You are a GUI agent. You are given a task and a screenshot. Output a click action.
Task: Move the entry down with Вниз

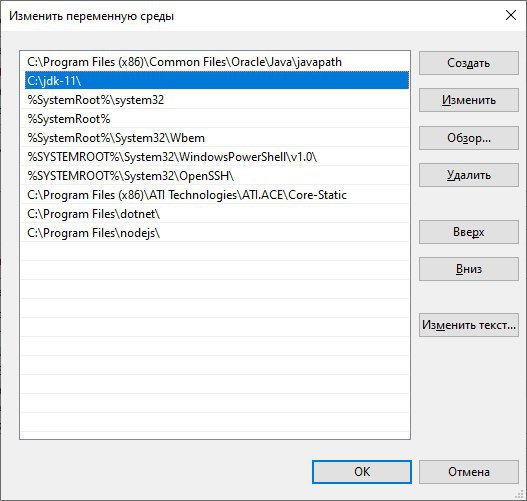click(x=469, y=269)
